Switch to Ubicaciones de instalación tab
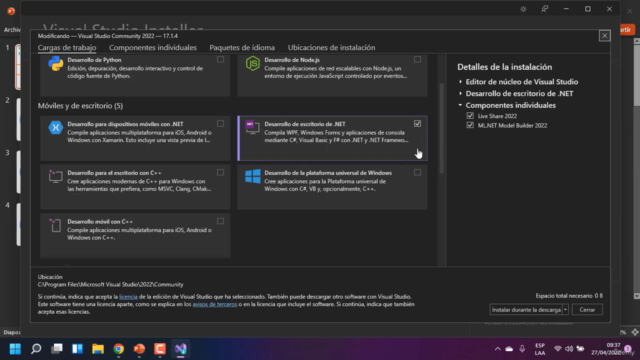The image size is (640, 360). 331,48
